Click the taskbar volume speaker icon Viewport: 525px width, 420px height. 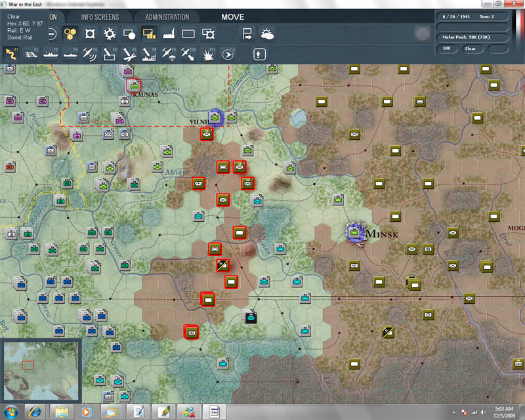click(x=483, y=412)
